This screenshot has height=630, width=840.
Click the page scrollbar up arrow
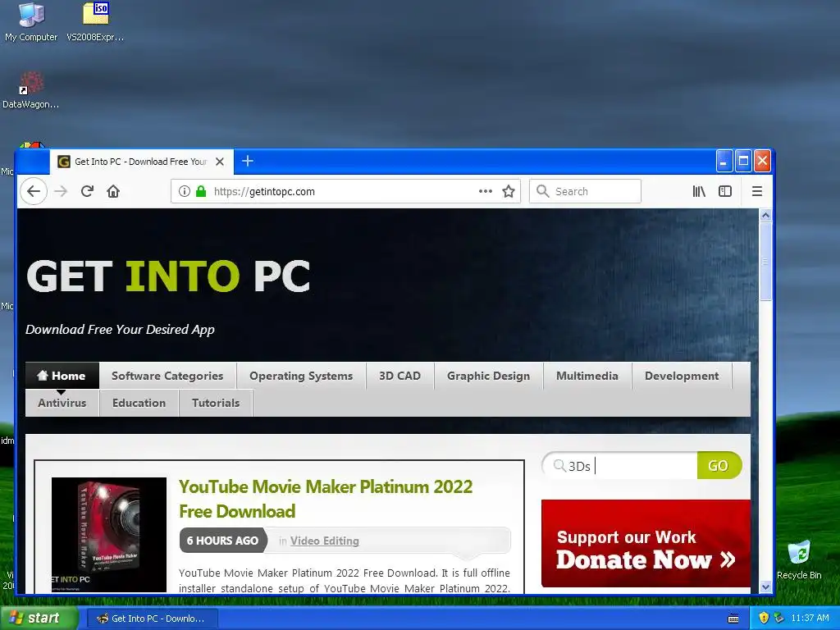click(x=765, y=216)
